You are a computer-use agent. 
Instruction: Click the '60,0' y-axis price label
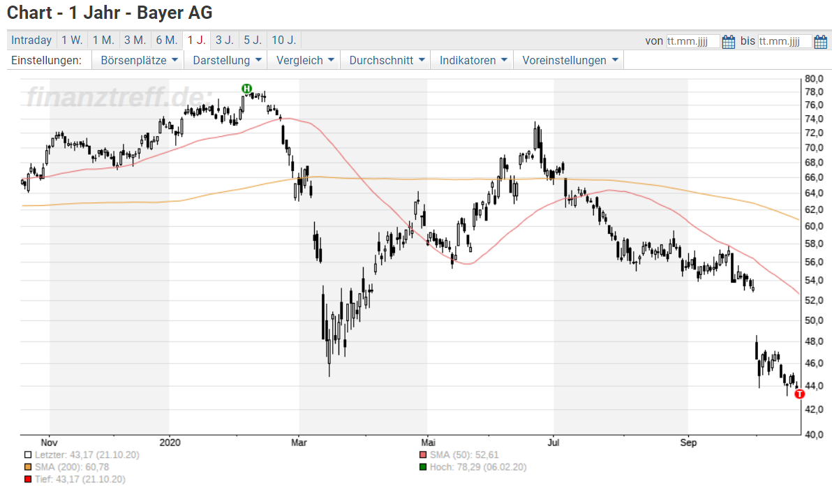point(814,226)
